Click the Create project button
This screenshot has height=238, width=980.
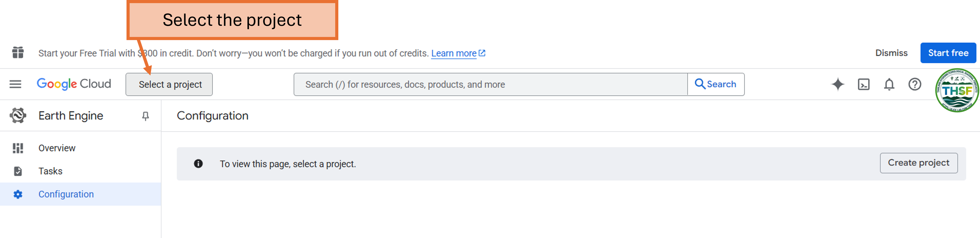pos(918,163)
